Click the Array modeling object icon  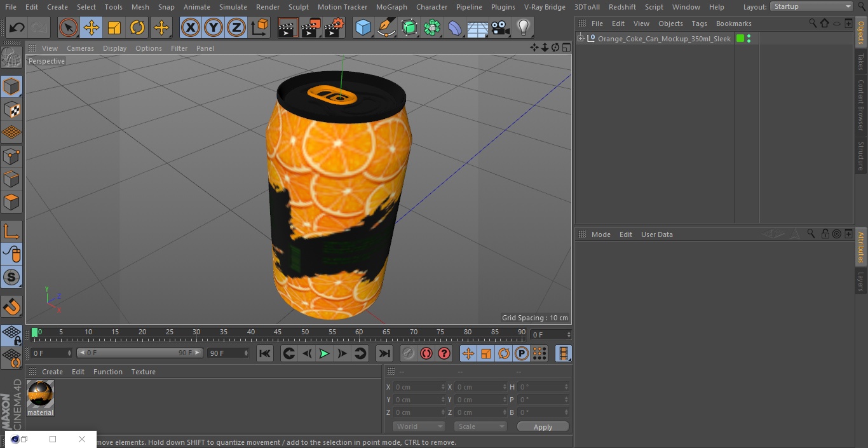click(x=432, y=27)
